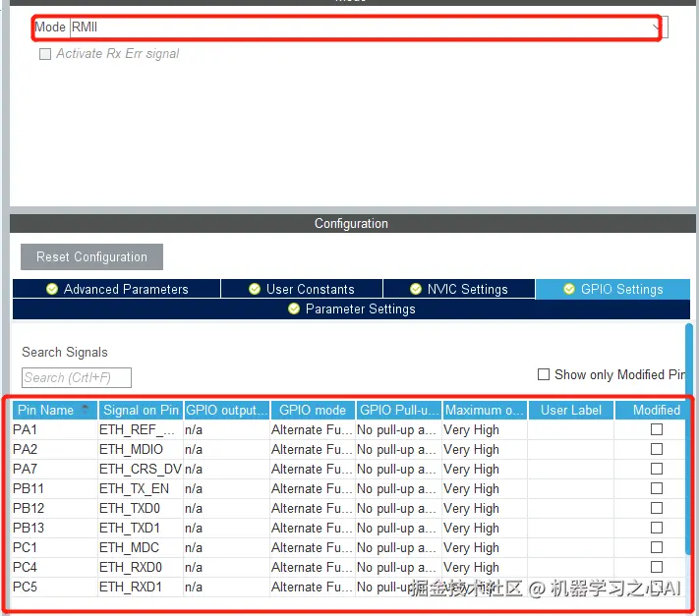Viewport: 699px width, 616px height.
Task: Click the ETH_CRS_DV signal cell
Action: pyautogui.click(x=141, y=469)
